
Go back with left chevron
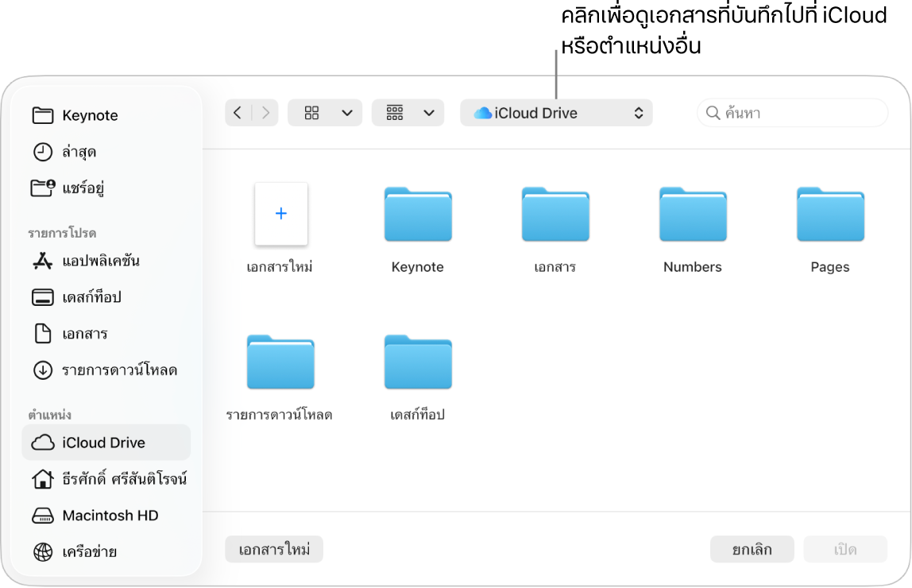coord(238,113)
